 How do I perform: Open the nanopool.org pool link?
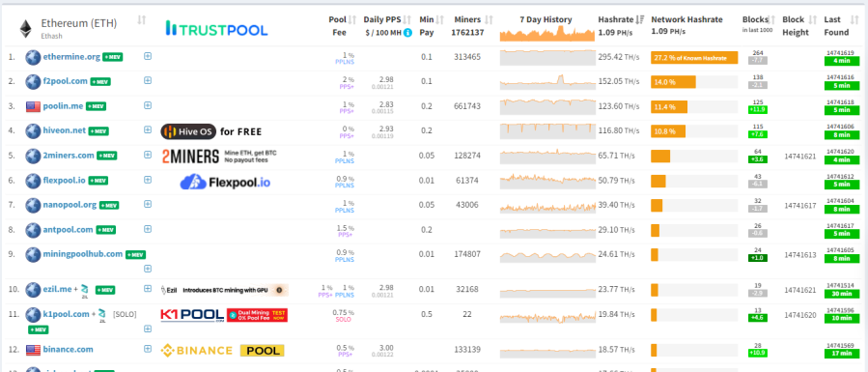point(70,205)
